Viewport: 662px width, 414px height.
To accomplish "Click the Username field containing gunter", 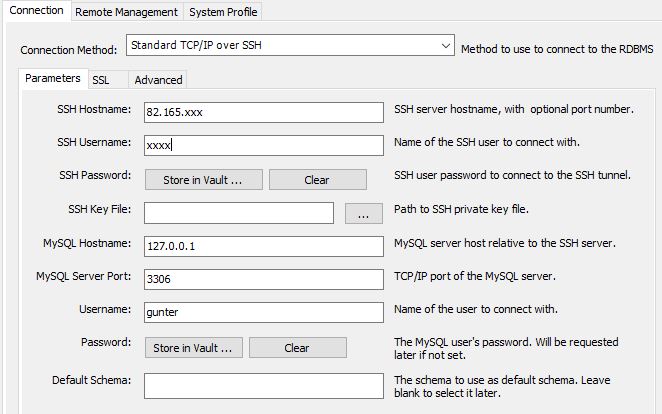I will click(x=264, y=312).
